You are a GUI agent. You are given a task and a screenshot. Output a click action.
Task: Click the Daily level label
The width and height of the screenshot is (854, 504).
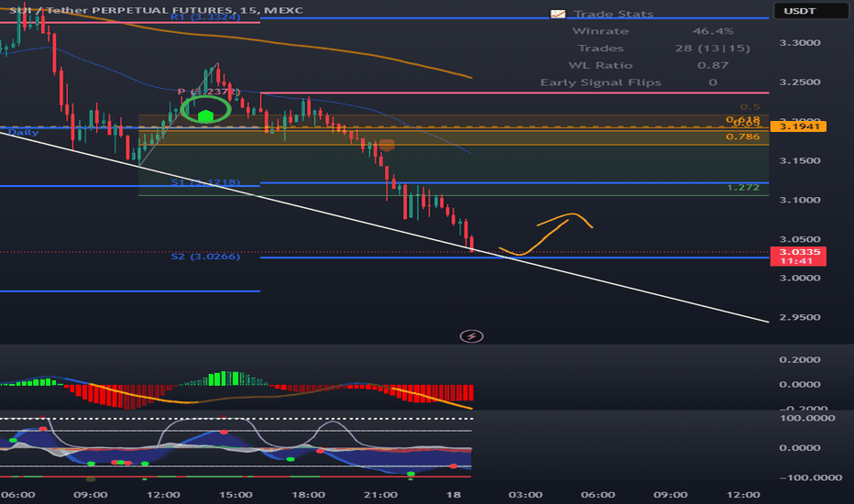click(x=24, y=132)
